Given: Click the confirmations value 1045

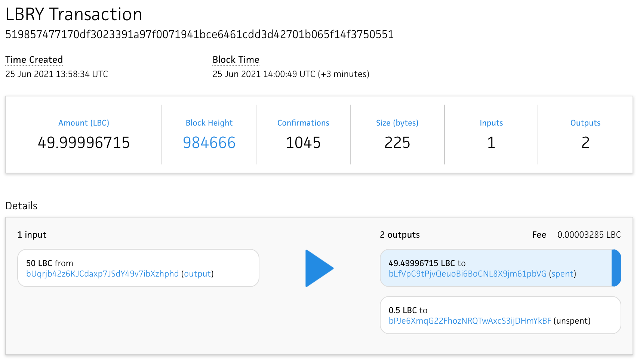Looking at the screenshot, I should point(303,143).
